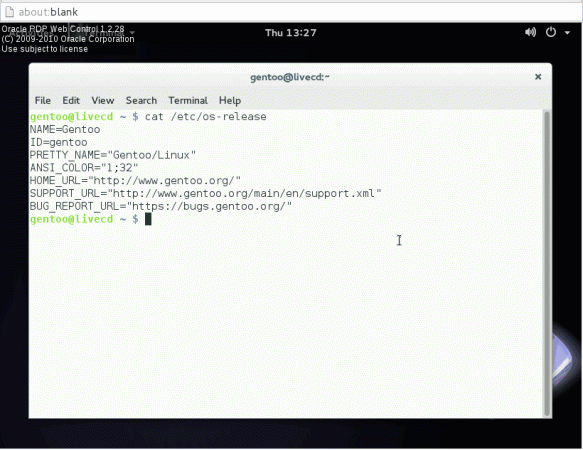Screen dimensions: 583x450
Task: Open the Help menu
Action: [x=230, y=100]
